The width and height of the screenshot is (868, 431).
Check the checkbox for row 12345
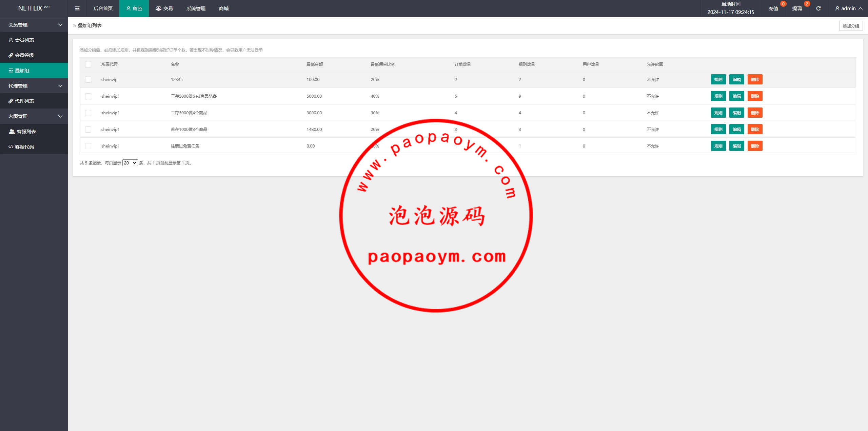[88, 80]
